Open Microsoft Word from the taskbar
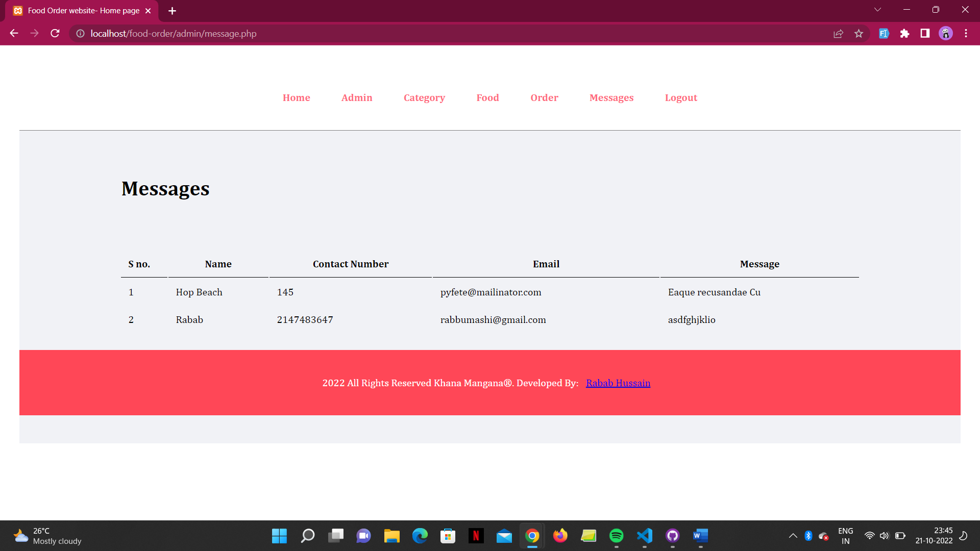This screenshot has width=980, height=551. [700, 536]
